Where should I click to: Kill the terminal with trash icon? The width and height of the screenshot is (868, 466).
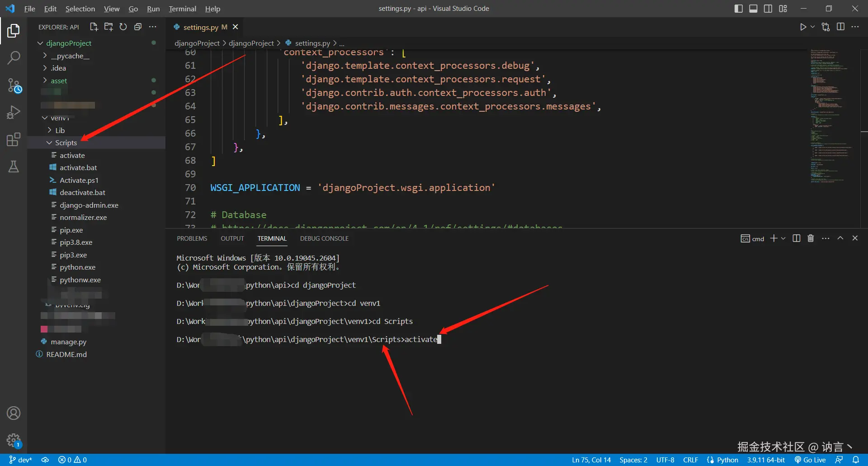(811, 238)
